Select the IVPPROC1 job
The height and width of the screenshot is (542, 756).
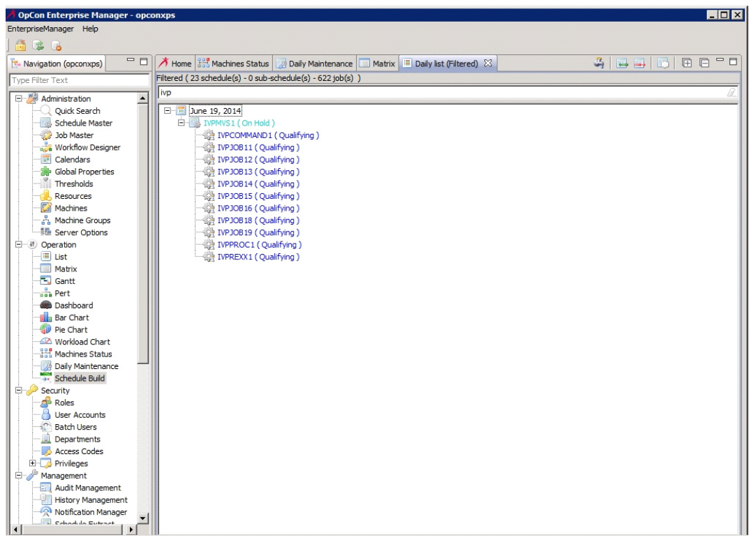point(260,245)
